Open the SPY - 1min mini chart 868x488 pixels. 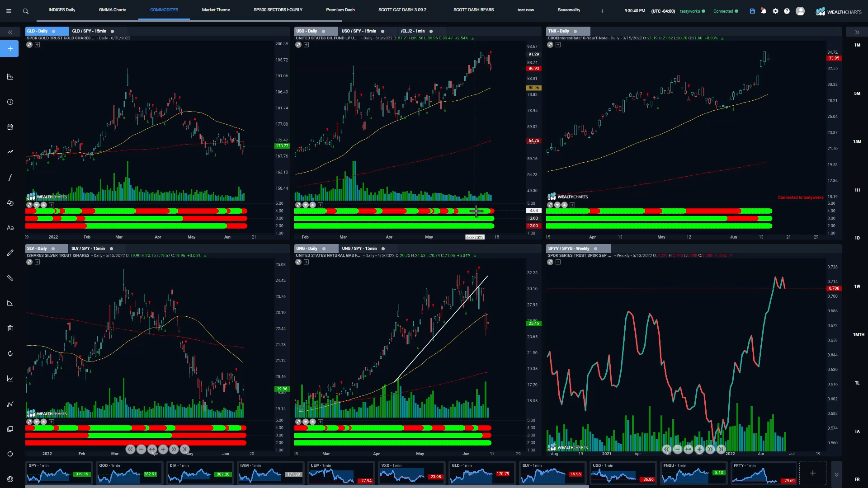[59, 473]
